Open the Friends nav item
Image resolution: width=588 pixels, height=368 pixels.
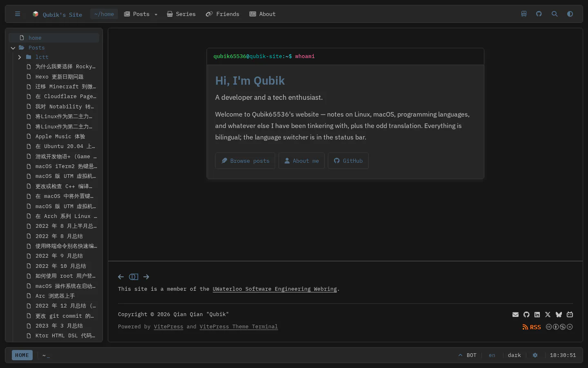tap(223, 14)
